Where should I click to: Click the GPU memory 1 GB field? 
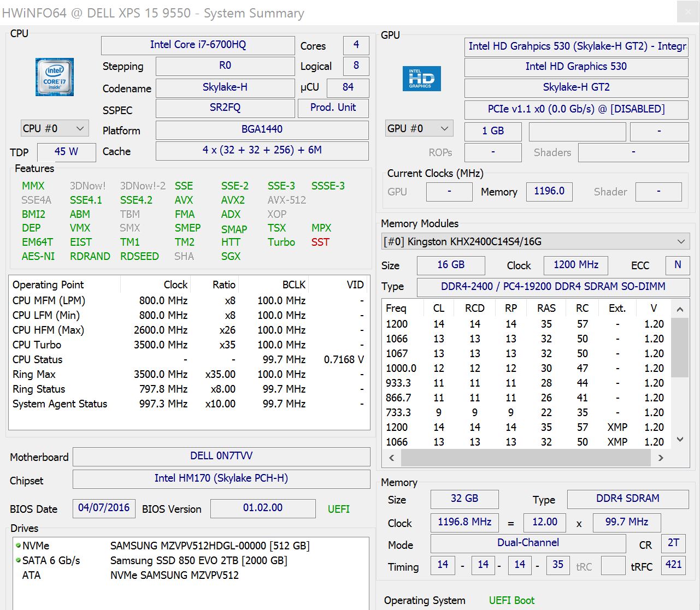493,132
